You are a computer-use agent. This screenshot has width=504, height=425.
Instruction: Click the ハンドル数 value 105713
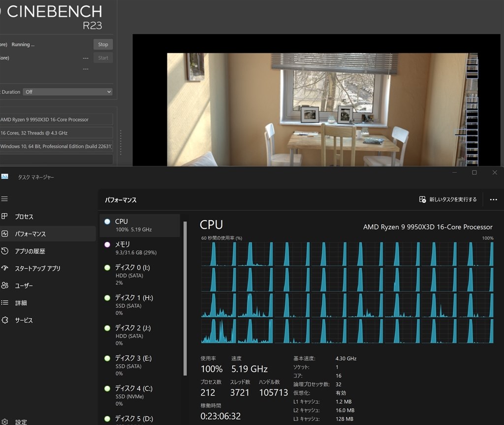(274, 393)
